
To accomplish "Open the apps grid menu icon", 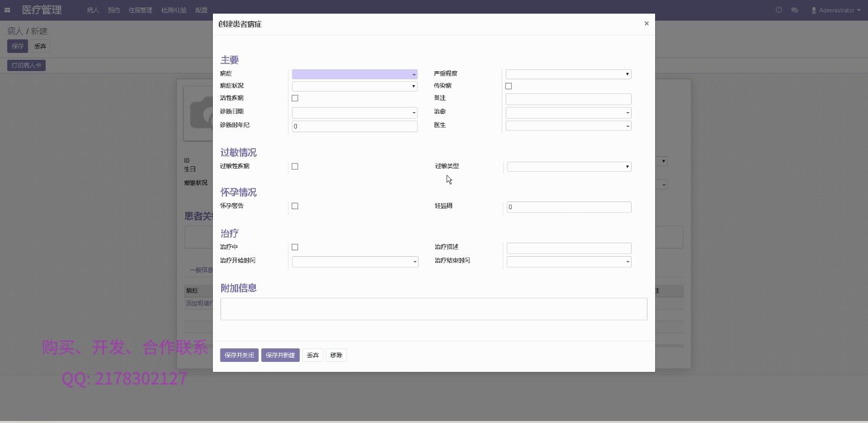I will (x=6, y=9).
